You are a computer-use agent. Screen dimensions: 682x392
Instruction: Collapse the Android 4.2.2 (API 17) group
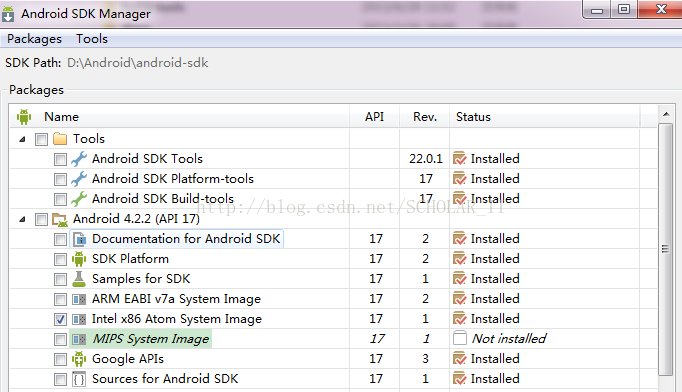22,219
